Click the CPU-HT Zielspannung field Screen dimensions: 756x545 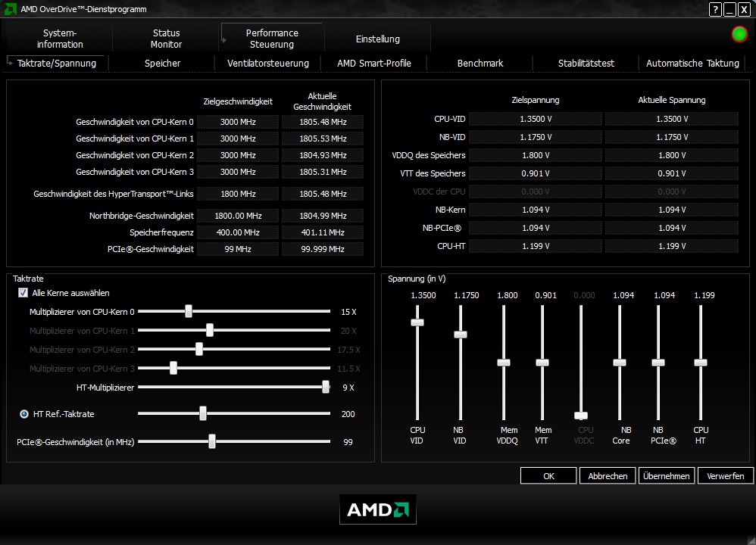tap(536, 246)
